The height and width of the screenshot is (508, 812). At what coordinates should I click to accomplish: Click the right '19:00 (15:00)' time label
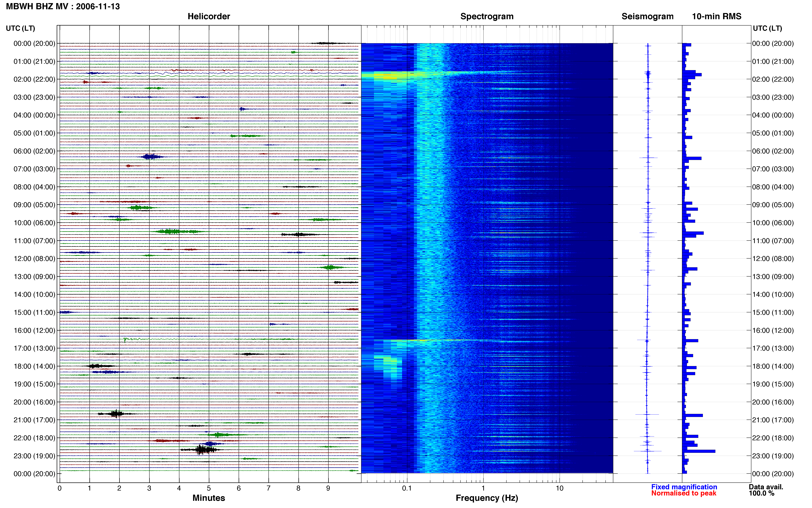point(773,384)
